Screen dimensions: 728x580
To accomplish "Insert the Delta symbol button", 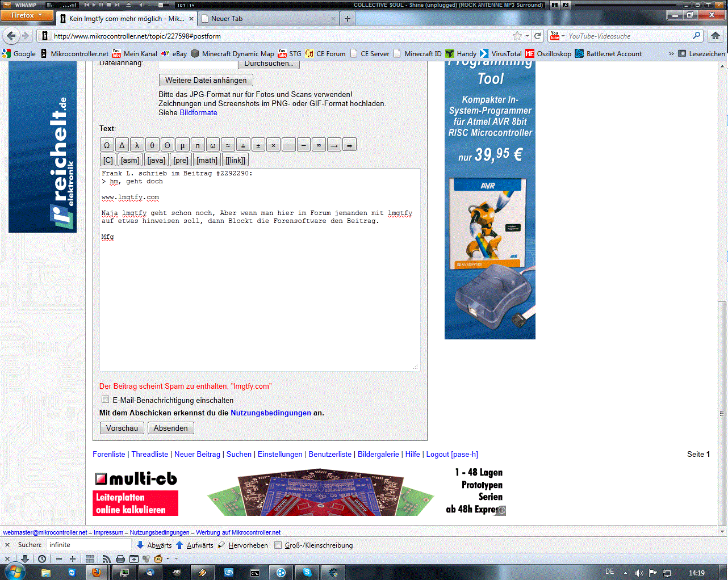I will 122,145.
